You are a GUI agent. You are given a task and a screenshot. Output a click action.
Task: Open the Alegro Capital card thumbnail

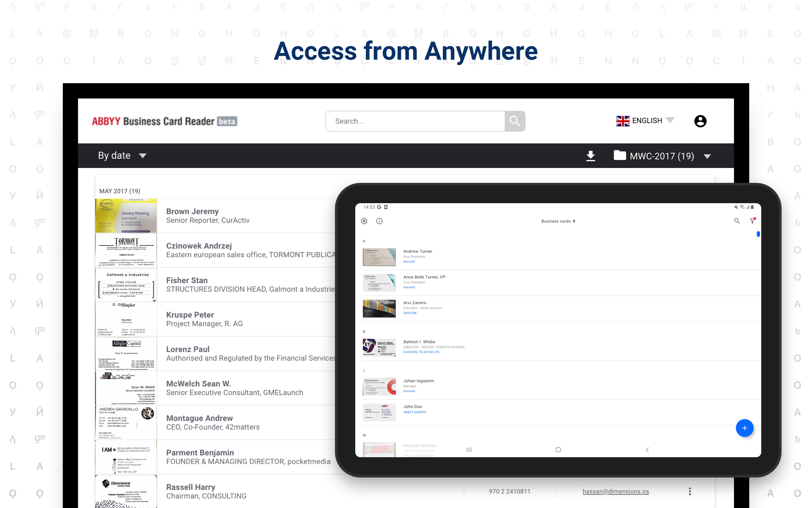pos(126,354)
